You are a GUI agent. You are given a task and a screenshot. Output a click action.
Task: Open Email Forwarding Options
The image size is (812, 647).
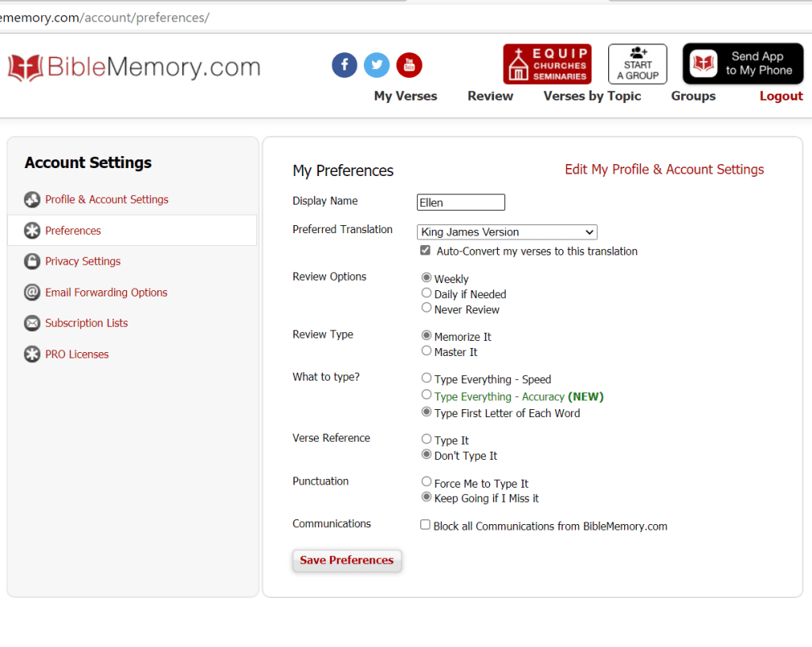click(x=106, y=293)
